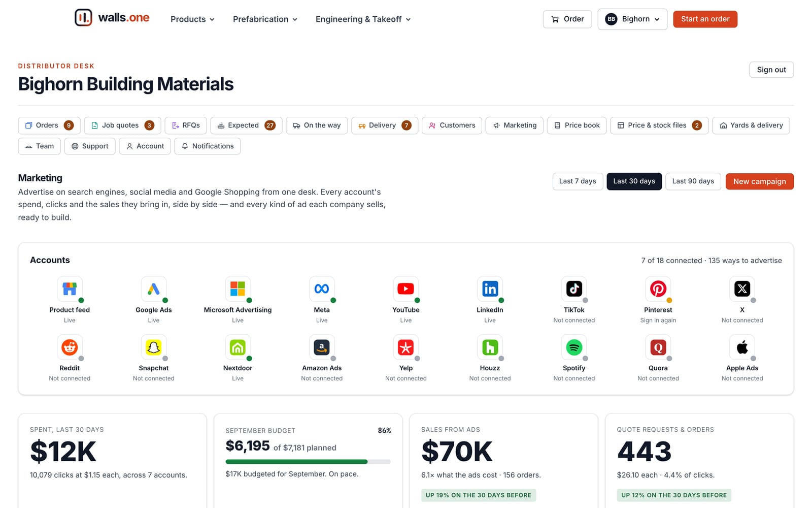Connect the Quora account icon

658,347
